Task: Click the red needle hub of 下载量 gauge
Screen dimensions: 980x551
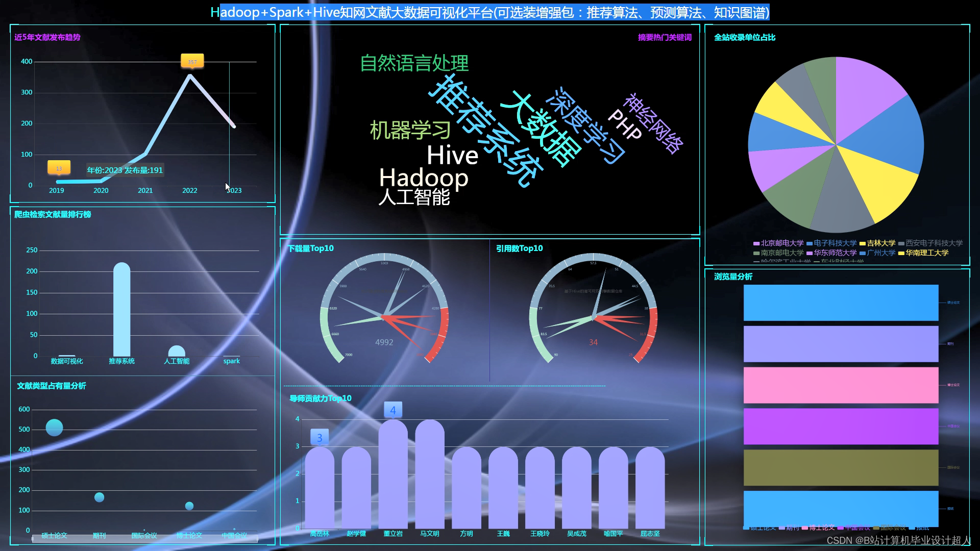Action: point(382,318)
